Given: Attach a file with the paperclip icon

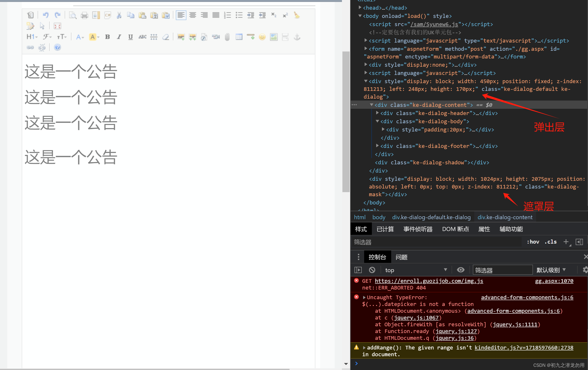Looking at the screenshot, I should point(227,37).
